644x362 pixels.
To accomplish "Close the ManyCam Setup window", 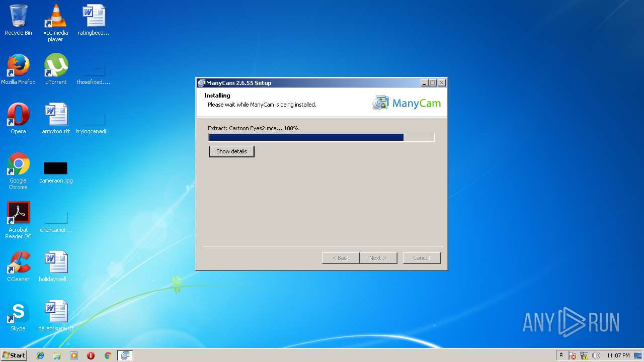I will point(441,83).
